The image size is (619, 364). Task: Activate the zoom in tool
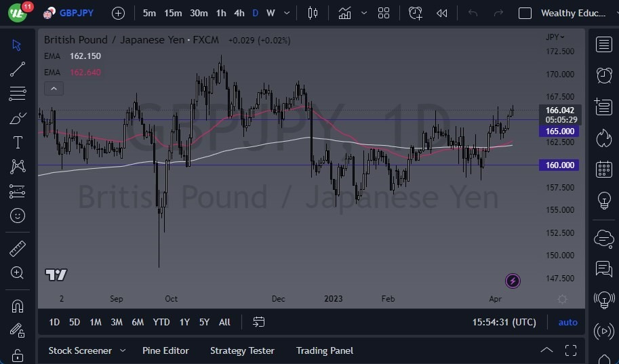18,272
